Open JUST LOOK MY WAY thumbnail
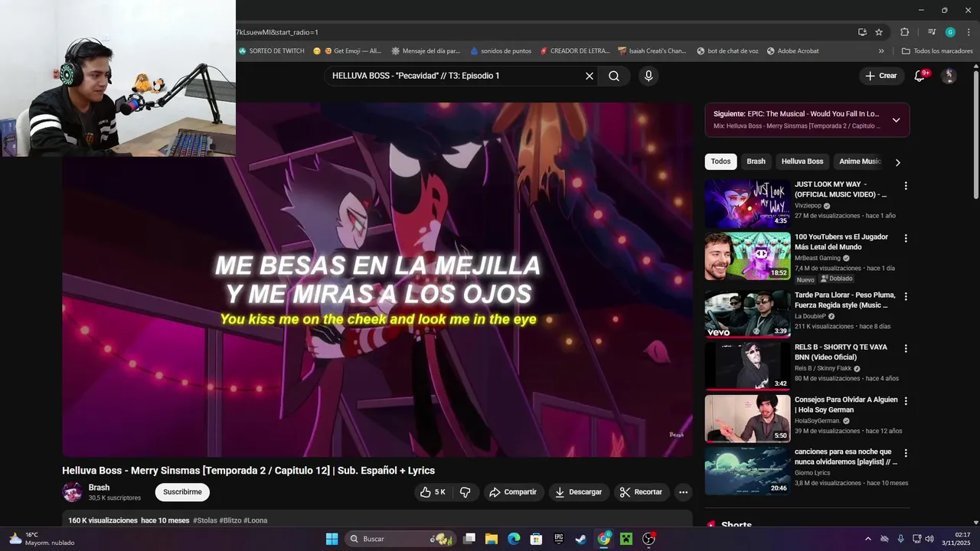This screenshot has height=551, width=980. (748, 204)
